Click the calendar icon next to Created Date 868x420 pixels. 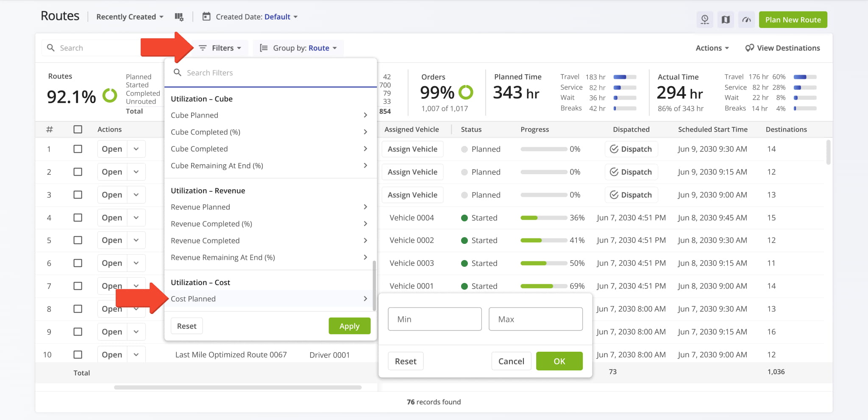pyautogui.click(x=206, y=17)
